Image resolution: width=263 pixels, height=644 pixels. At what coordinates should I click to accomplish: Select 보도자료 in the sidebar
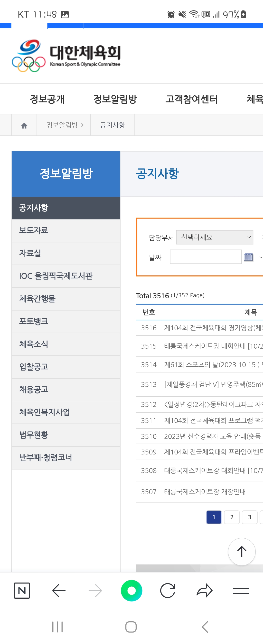click(x=66, y=231)
